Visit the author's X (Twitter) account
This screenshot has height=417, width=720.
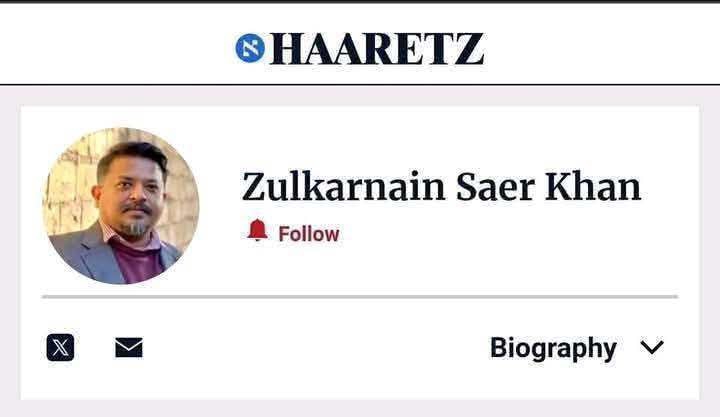[x=60, y=347]
